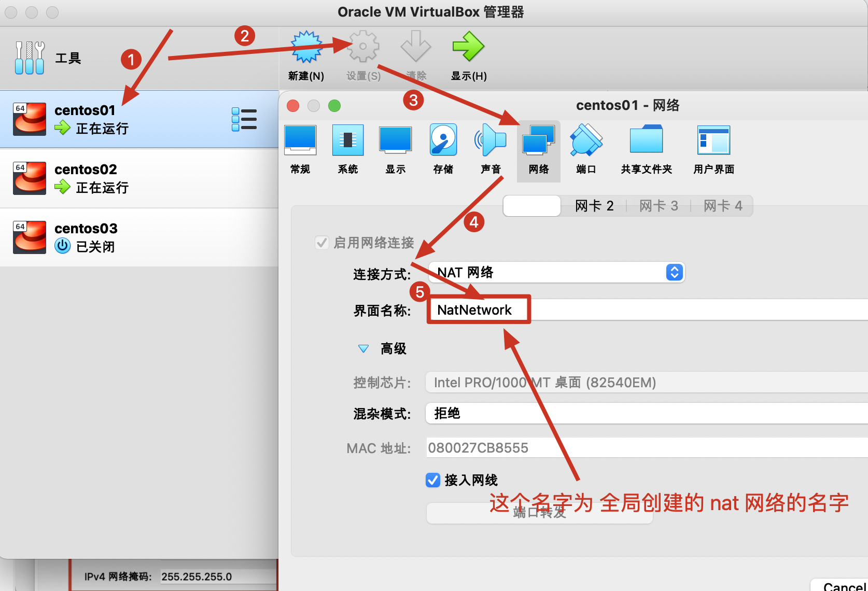
Task: Open the centos01 machine menu list icon
Action: tap(244, 119)
